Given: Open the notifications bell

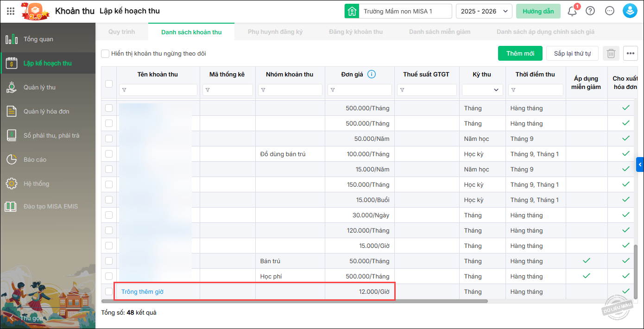Looking at the screenshot, I should click(572, 11).
